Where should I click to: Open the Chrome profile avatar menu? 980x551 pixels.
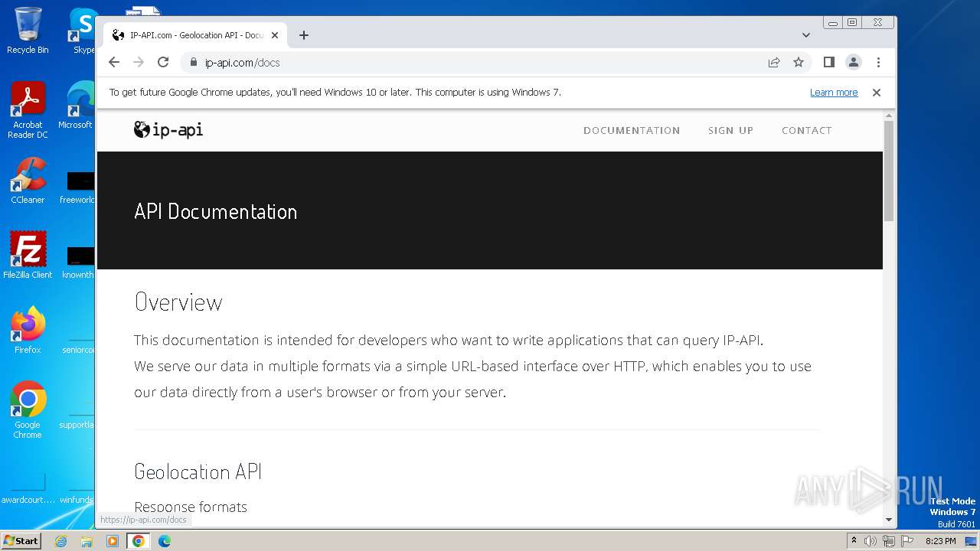point(854,62)
